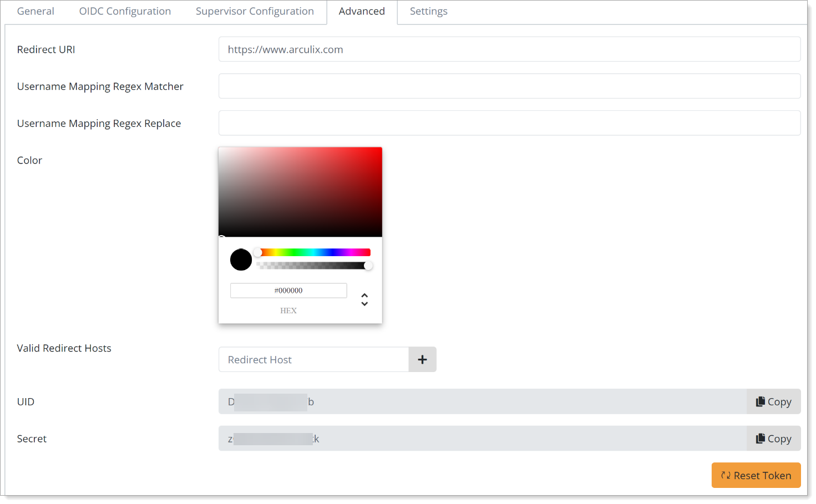Click the rainbow hue slider

(x=314, y=252)
